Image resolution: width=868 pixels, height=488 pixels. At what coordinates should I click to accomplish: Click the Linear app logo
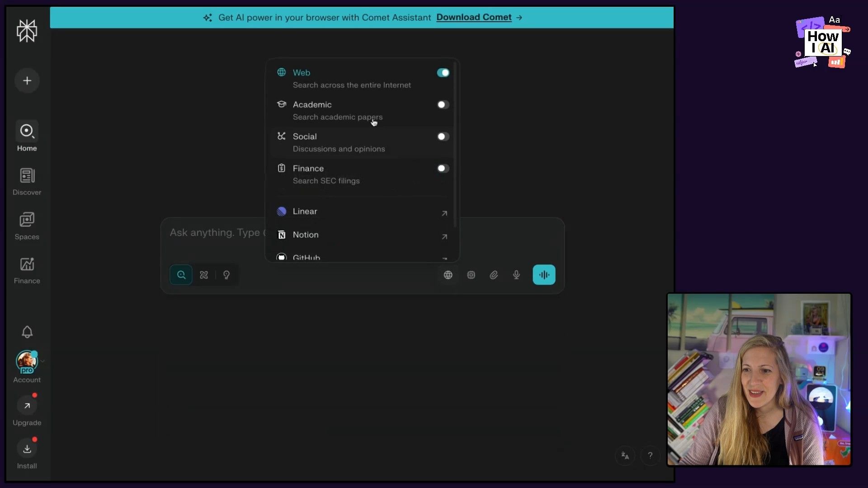pyautogui.click(x=282, y=211)
